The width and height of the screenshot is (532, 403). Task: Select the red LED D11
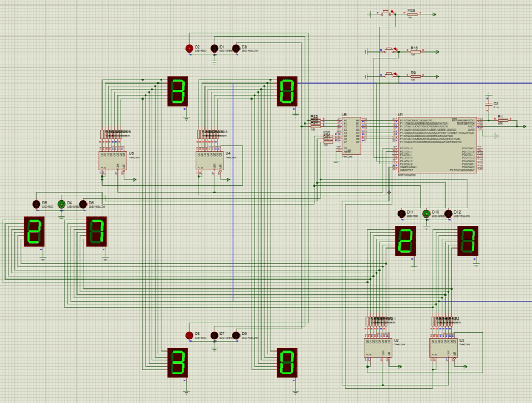click(x=401, y=213)
